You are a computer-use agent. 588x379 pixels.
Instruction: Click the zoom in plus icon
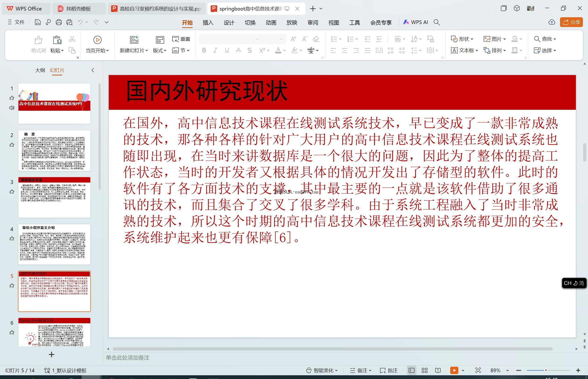click(578, 370)
